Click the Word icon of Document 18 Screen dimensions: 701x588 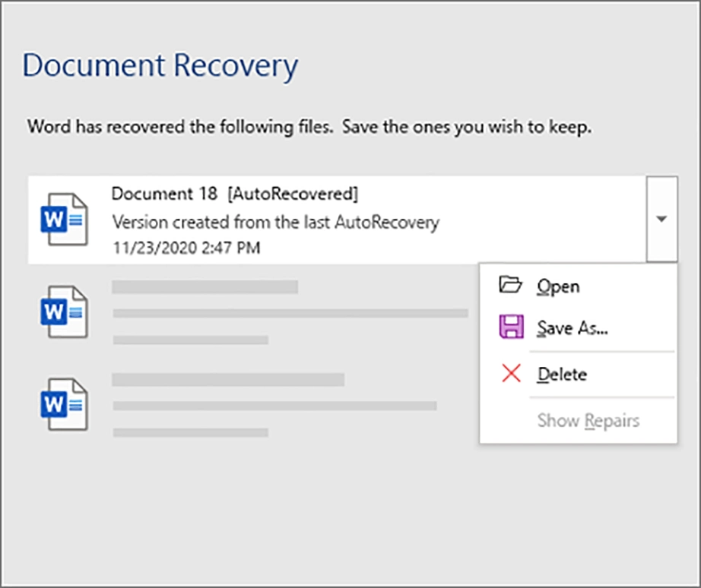click(x=64, y=219)
